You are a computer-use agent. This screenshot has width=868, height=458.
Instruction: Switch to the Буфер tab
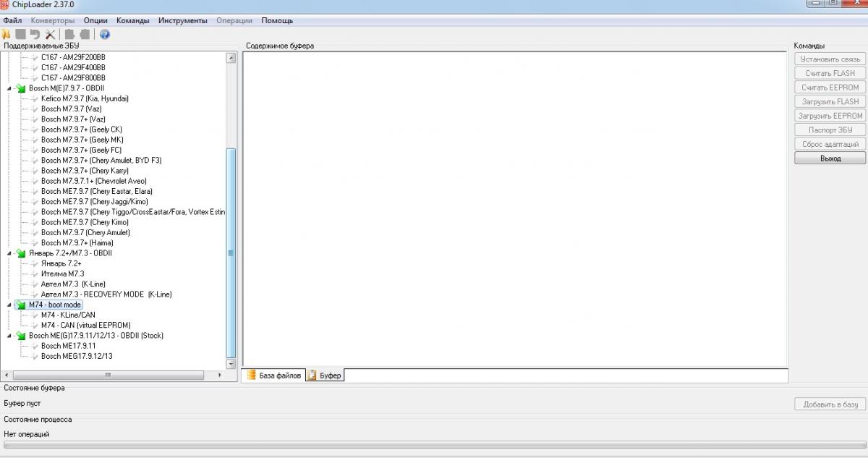324,376
